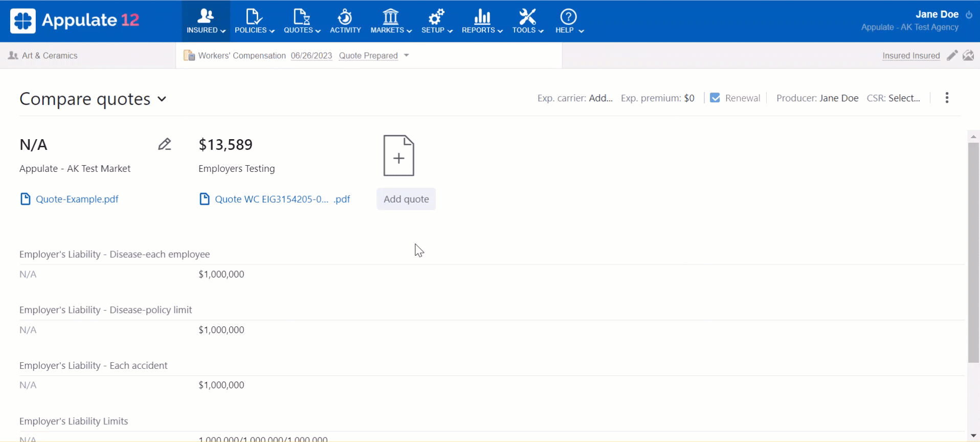Click the Each accident $1,000,000 value
Screen dimensions: 980x442
tap(221, 385)
